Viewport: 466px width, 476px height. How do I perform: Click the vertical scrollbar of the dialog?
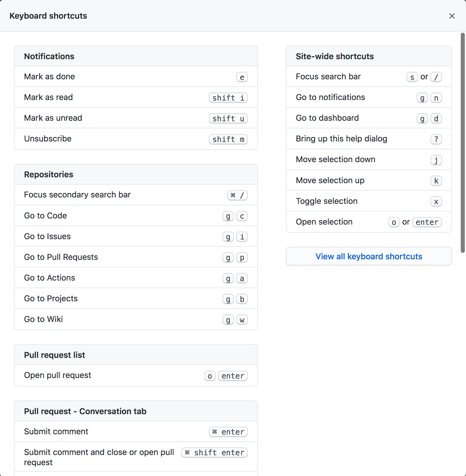[x=462, y=143]
